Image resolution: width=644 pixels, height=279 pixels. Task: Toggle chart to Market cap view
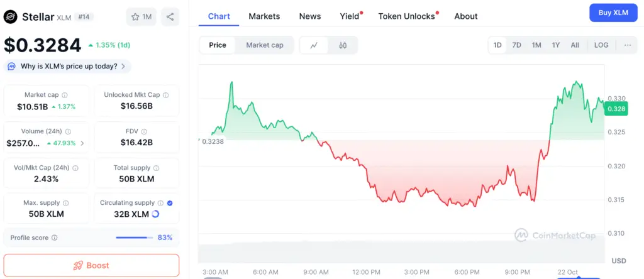tap(265, 45)
